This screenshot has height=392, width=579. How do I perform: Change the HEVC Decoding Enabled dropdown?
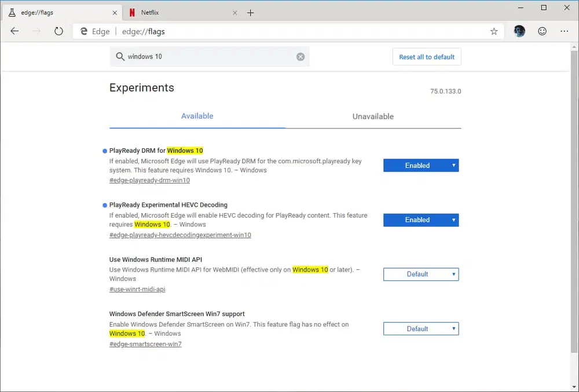[x=421, y=220]
